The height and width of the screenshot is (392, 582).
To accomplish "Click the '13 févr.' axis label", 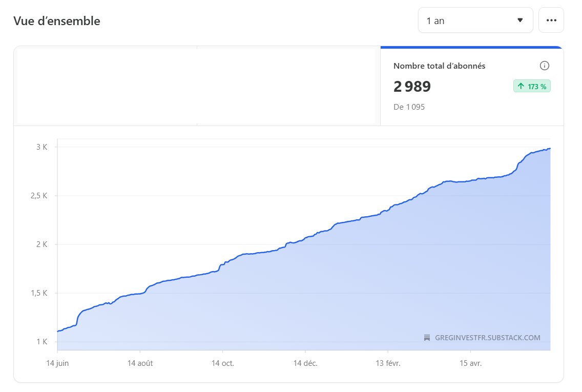I will (x=388, y=363).
